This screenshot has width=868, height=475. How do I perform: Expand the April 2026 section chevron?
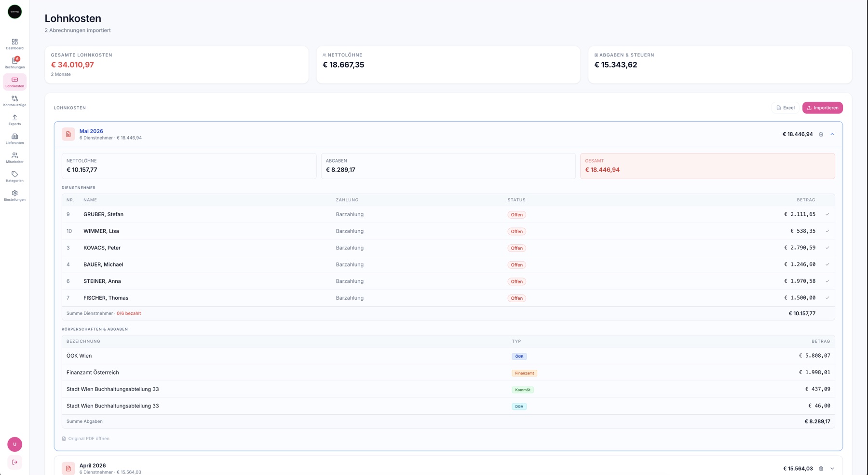[832, 468]
